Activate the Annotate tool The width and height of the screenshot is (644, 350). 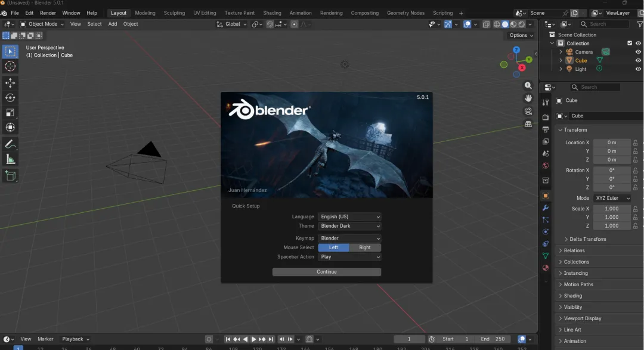tap(10, 144)
